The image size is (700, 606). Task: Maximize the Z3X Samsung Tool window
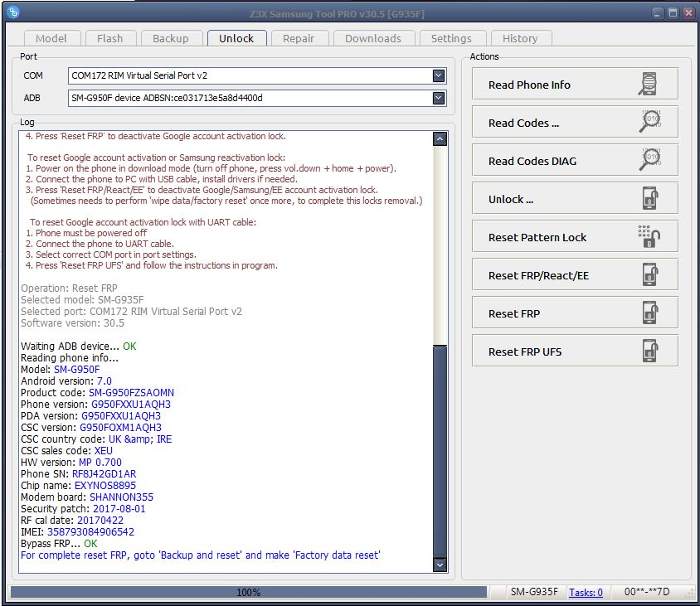click(x=673, y=13)
